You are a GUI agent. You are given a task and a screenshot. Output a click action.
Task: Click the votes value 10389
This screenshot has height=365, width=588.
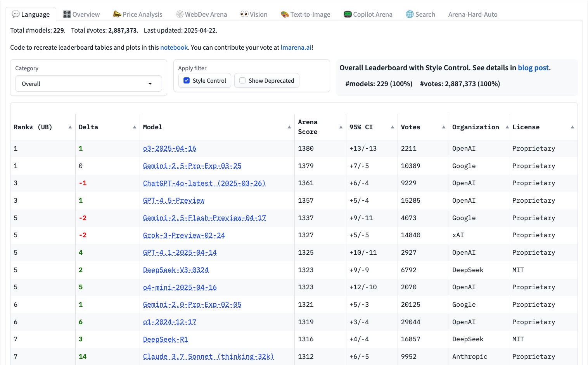(411, 166)
